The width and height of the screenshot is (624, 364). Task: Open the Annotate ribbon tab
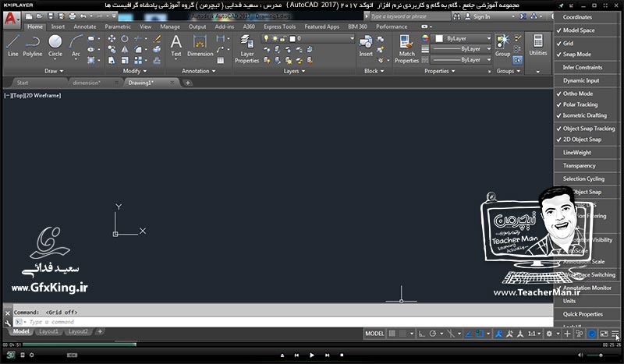click(85, 27)
